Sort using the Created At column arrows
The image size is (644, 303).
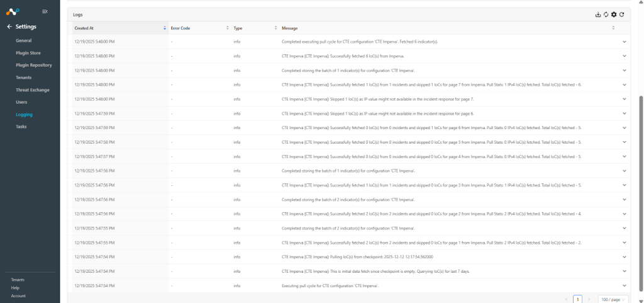coord(165,28)
